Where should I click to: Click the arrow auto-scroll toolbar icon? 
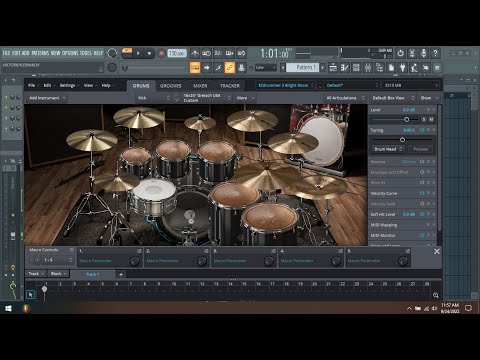pyautogui.click(x=207, y=68)
